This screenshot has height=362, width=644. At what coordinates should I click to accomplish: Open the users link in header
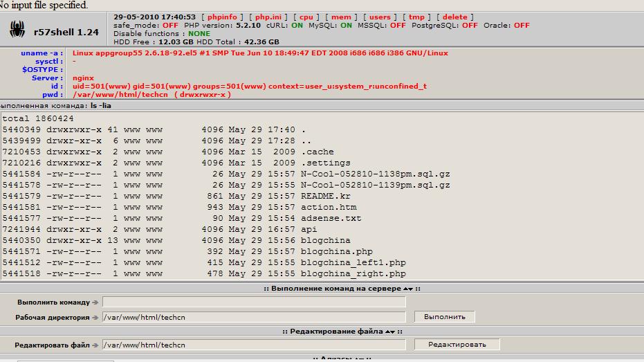(380, 17)
